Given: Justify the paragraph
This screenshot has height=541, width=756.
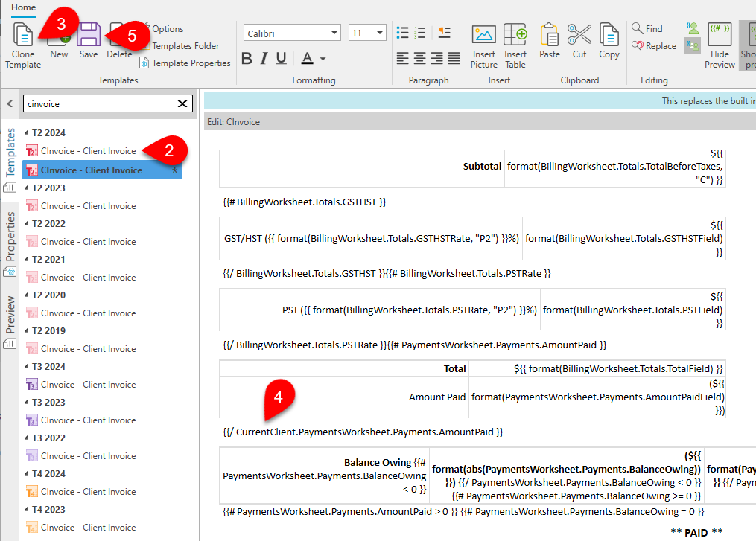Looking at the screenshot, I should [x=454, y=58].
